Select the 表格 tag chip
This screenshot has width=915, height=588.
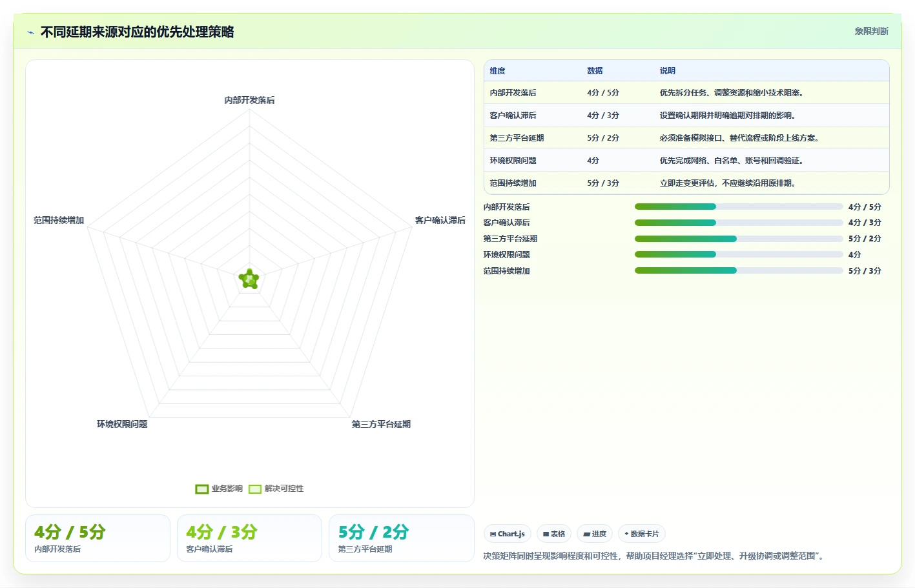(554, 534)
